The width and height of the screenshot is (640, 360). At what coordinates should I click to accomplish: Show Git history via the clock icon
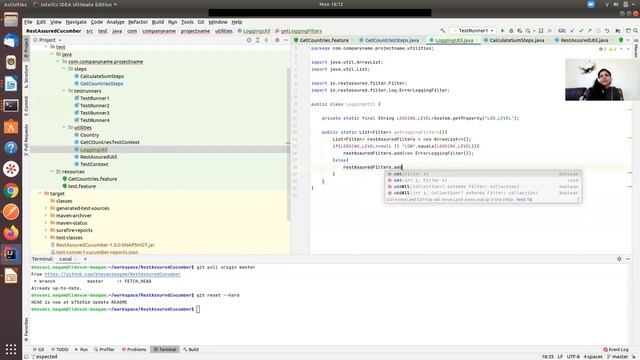tap(598, 31)
